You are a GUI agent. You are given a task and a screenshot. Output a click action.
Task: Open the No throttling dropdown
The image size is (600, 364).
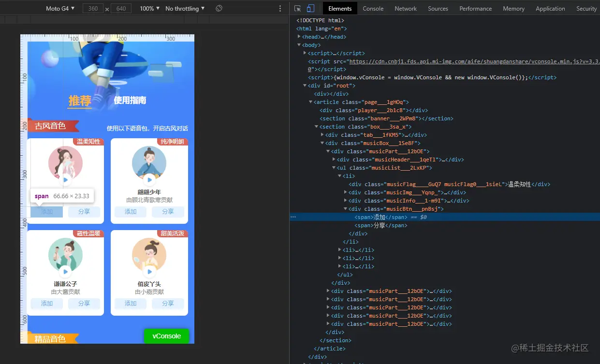tap(185, 8)
